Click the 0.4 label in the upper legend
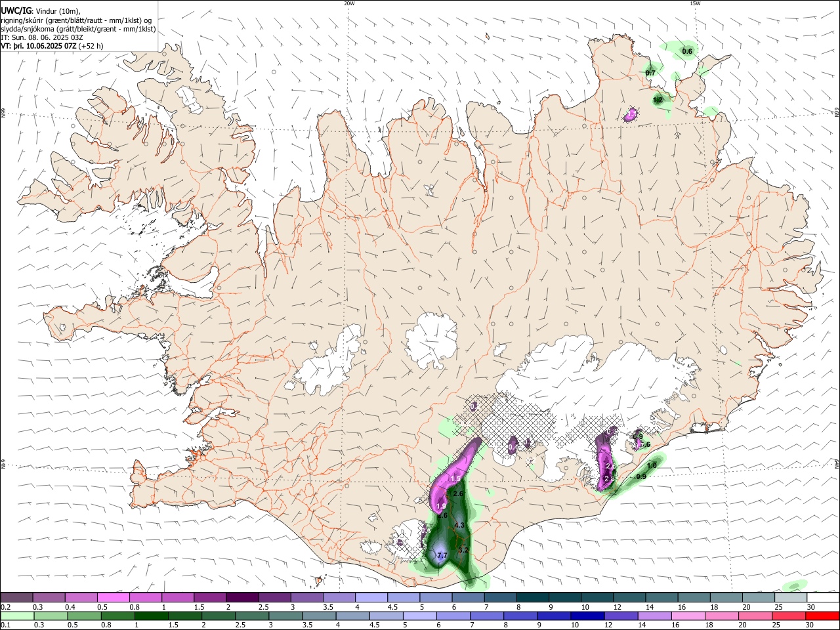The height and width of the screenshot is (630, 840). (x=70, y=607)
